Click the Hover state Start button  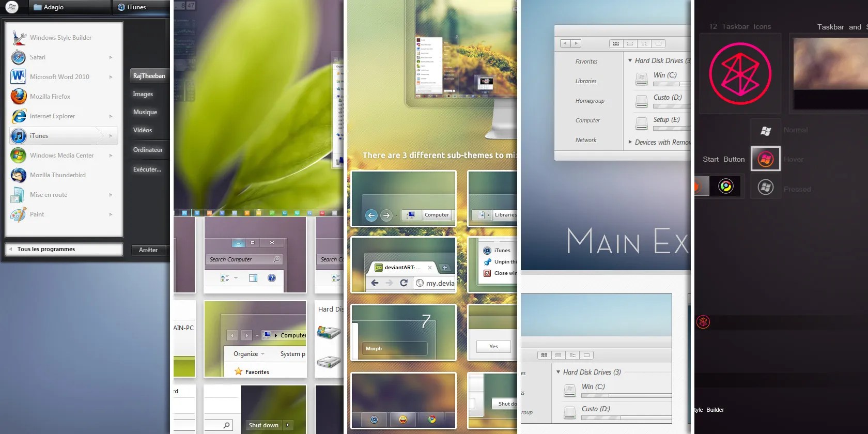pos(766,159)
